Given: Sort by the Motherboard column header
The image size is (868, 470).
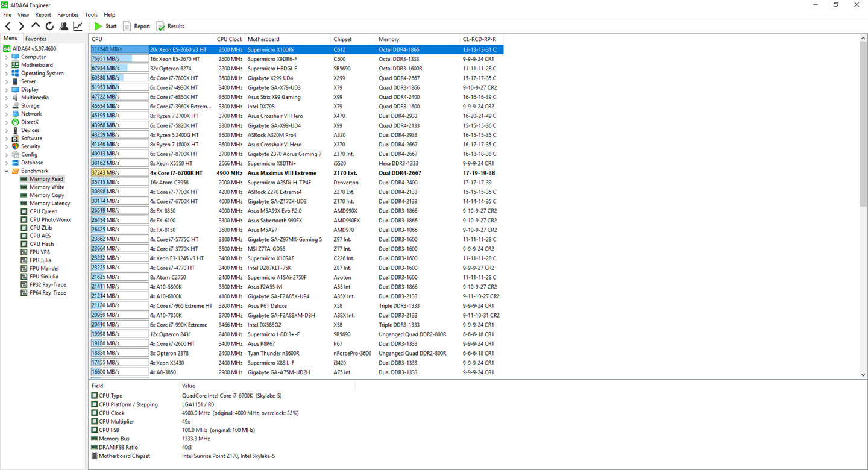Looking at the screenshot, I should point(288,39).
